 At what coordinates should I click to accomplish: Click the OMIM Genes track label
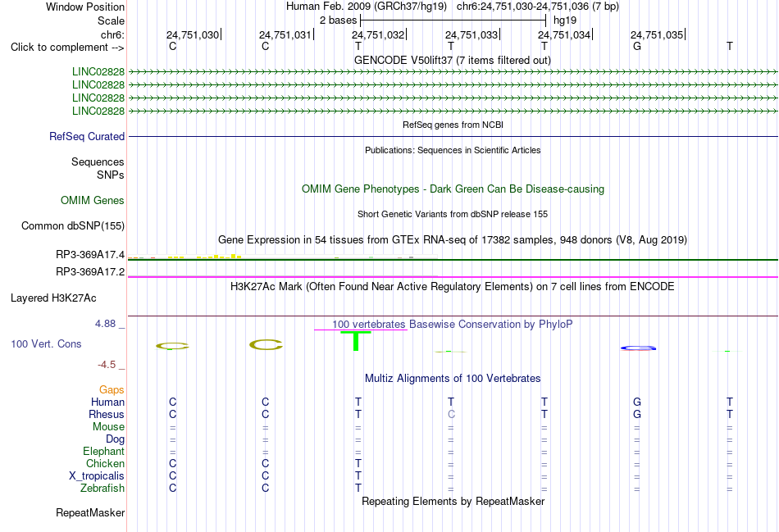(93, 200)
